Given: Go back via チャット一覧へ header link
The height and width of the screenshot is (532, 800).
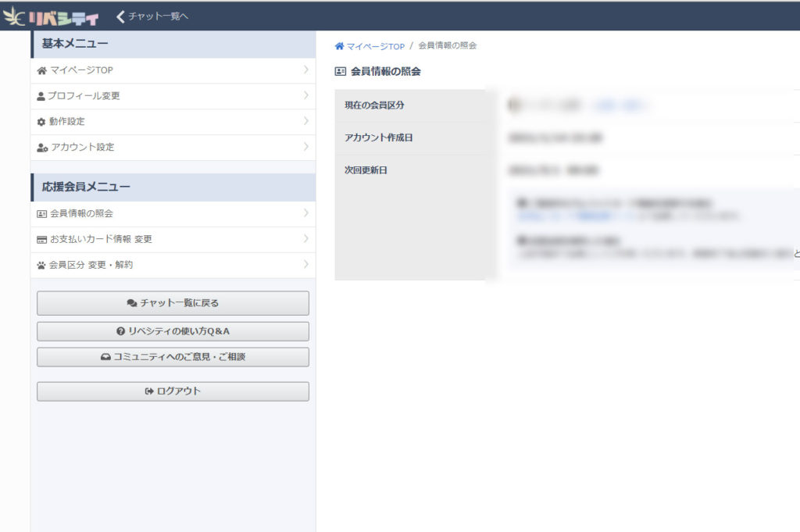Looking at the screenshot, I should (152, 16).
